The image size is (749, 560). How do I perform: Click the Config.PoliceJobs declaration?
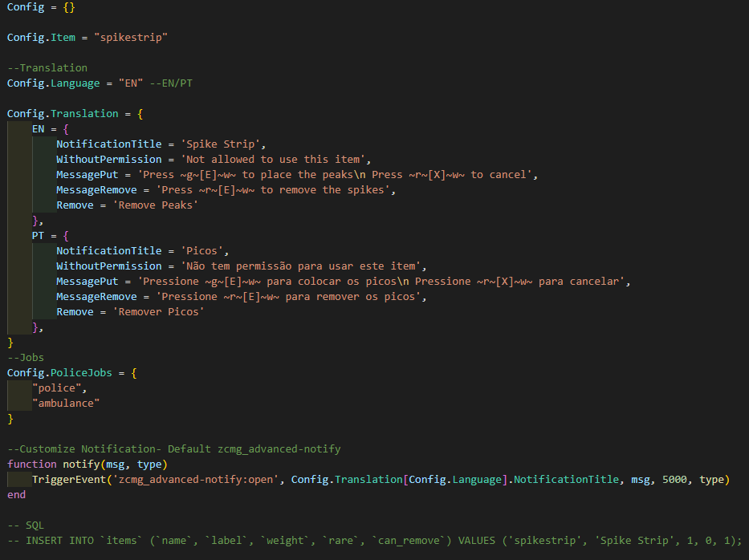tap(66, 373)
